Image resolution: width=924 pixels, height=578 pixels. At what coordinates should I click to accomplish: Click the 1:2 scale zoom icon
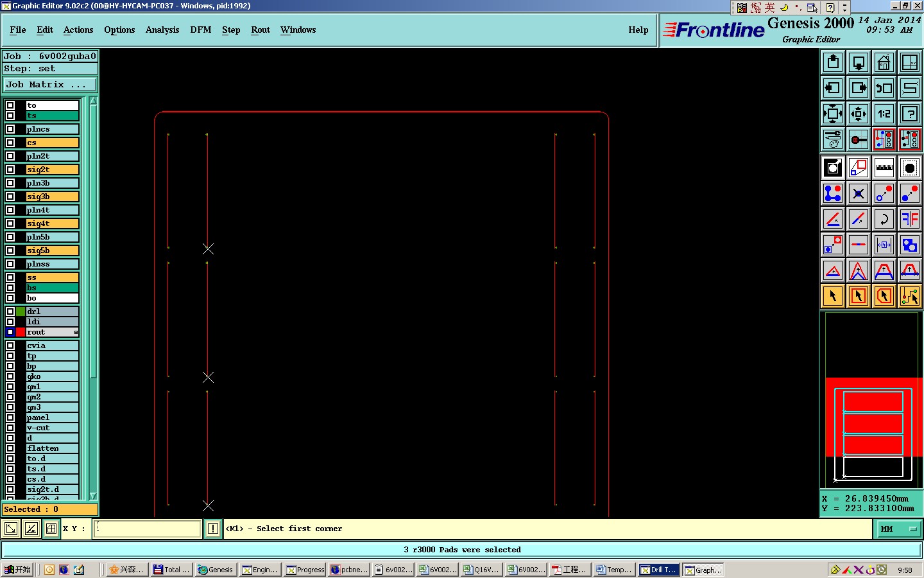tap(884, 114)
